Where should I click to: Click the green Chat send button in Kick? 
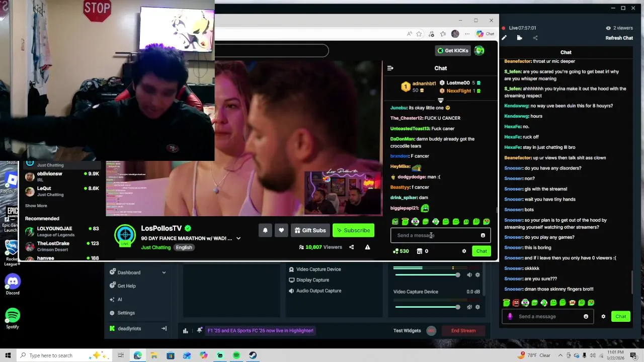tap(481, 251)
